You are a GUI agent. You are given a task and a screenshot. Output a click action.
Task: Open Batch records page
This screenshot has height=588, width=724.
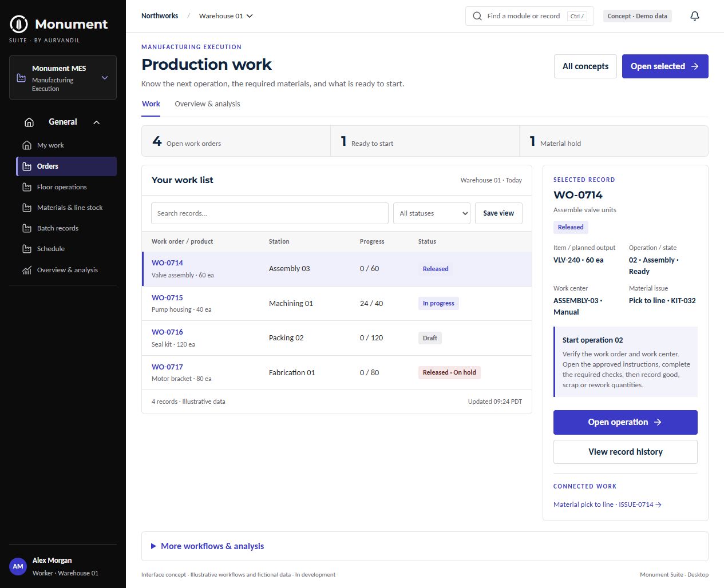[x=66, y=228]
